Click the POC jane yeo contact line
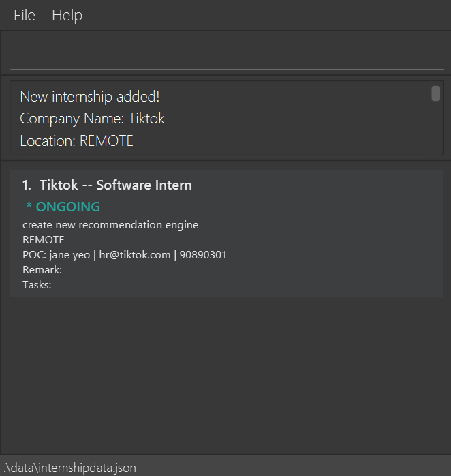This screenshot has height=476, width=451. 125,254
